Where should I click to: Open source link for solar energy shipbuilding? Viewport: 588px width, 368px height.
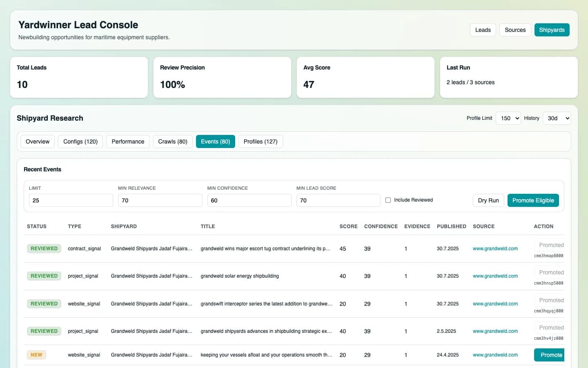(x=495, y=276)
